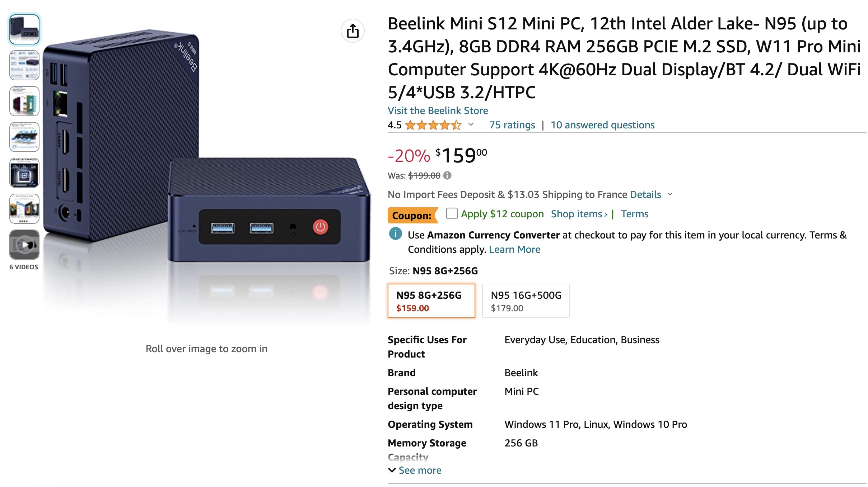
Task: View the 10 answered questions
Action: coord(603,125)
